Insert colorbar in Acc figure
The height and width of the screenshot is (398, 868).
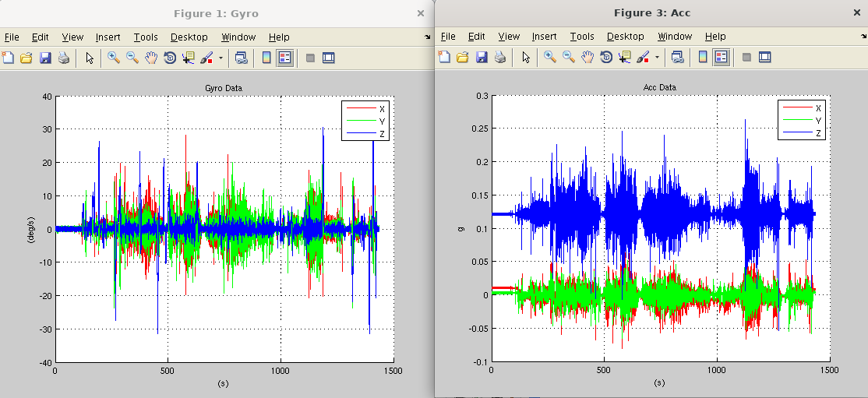pyautogui.click(x=703, y=57)
